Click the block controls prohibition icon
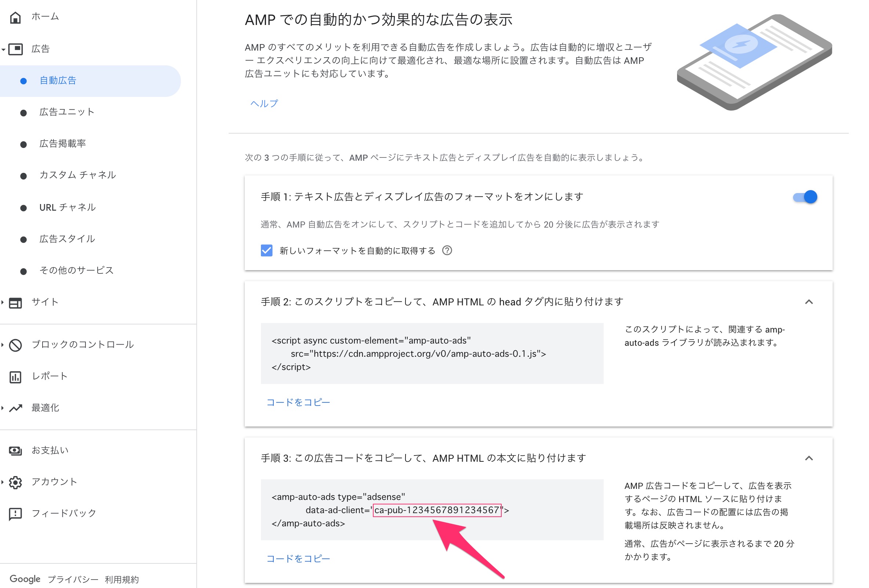Viewport: 869px width, 588px height. tap(15, 345)
